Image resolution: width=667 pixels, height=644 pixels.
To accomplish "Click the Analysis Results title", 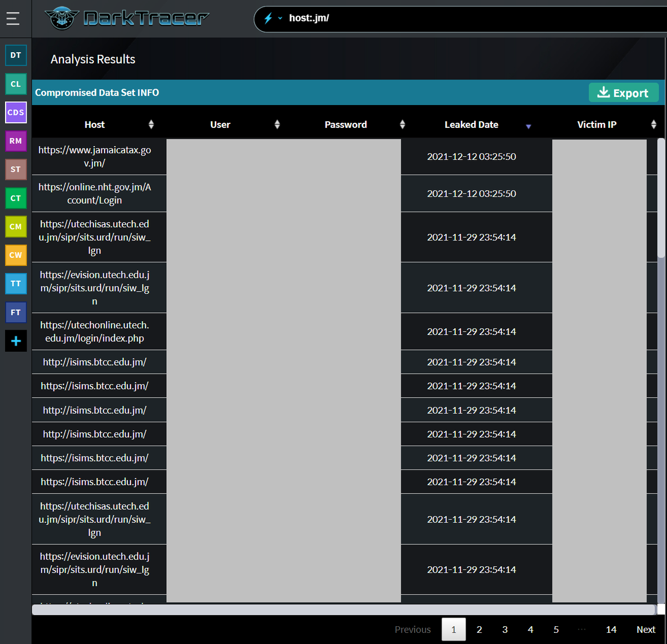I will (93, 59).
